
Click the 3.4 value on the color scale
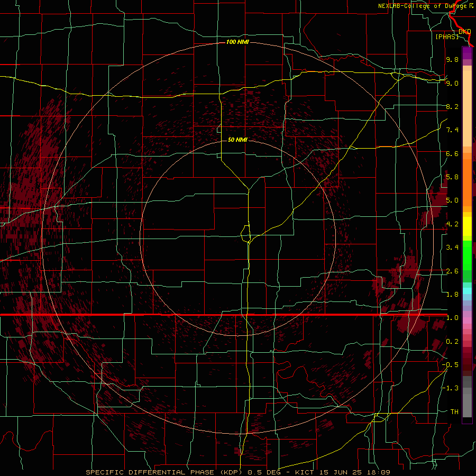click(452, 248)
